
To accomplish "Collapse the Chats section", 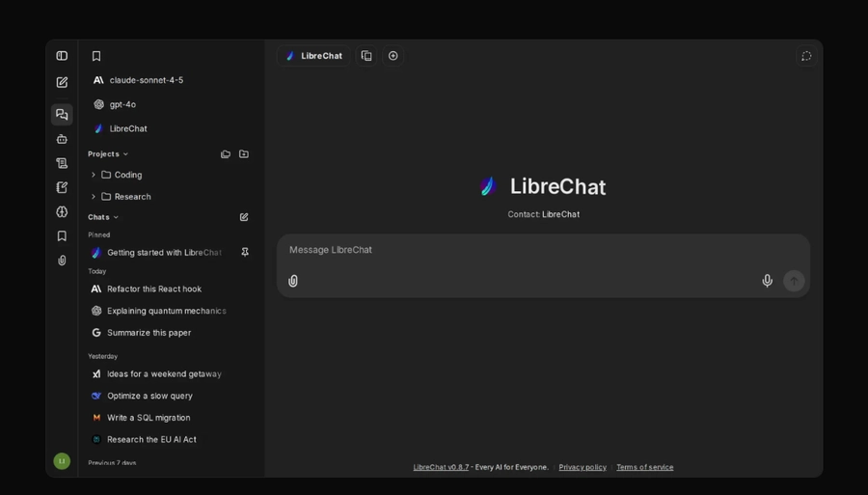I will tap(103, 217).
